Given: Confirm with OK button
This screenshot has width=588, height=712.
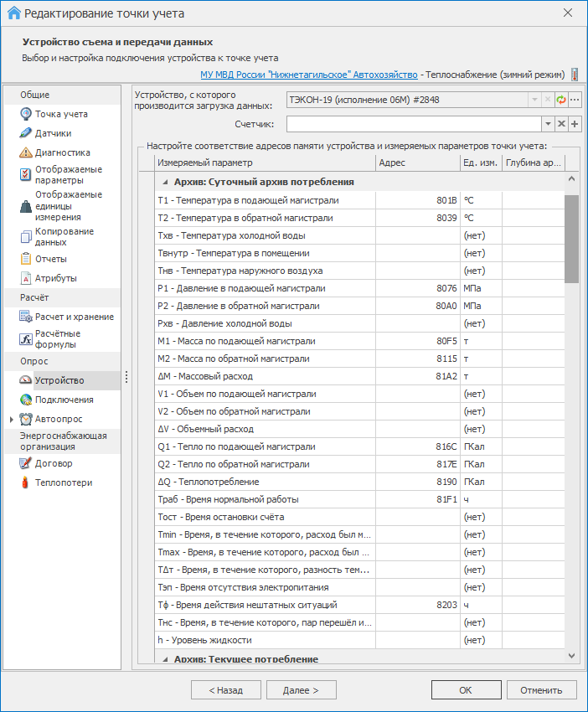Looking at the screenshot, I should point(466,689).
